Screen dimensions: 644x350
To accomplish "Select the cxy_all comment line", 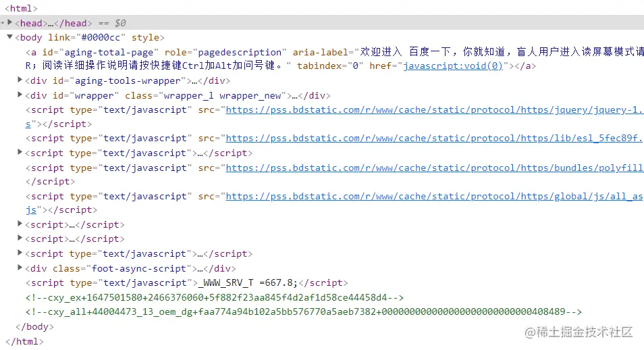I will click(x=304, y=311).
